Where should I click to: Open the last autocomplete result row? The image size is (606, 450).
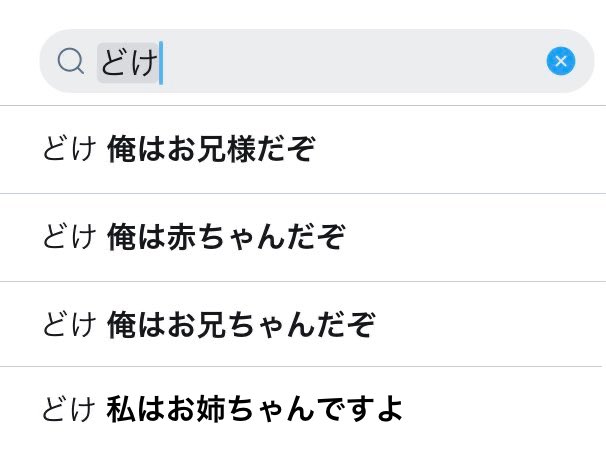coord(303,408)
